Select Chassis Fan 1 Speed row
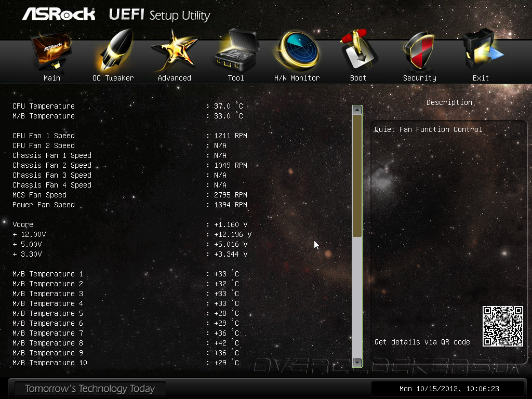 pos(119,155)
